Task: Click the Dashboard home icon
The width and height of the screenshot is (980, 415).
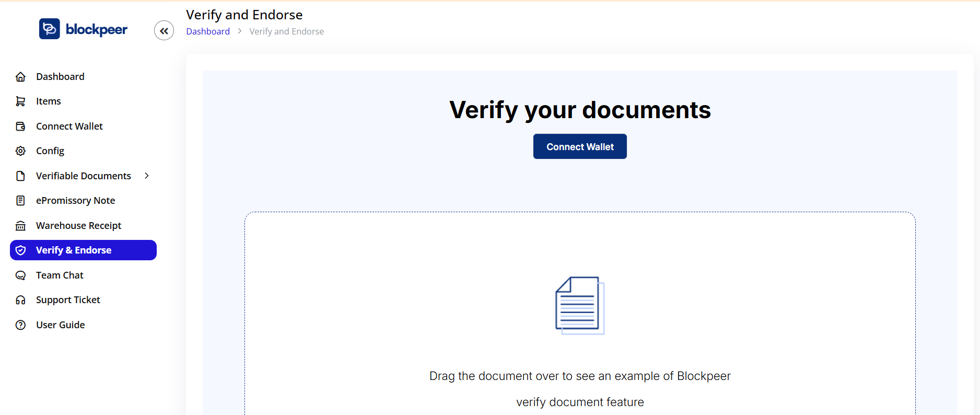Action: (20, 77)
